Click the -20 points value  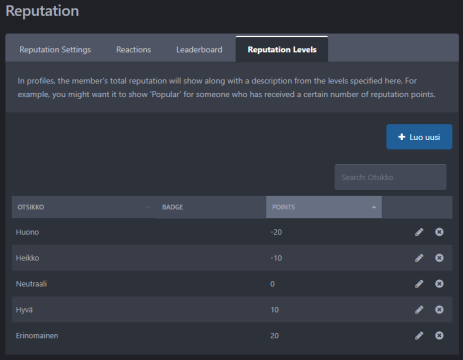276,232
